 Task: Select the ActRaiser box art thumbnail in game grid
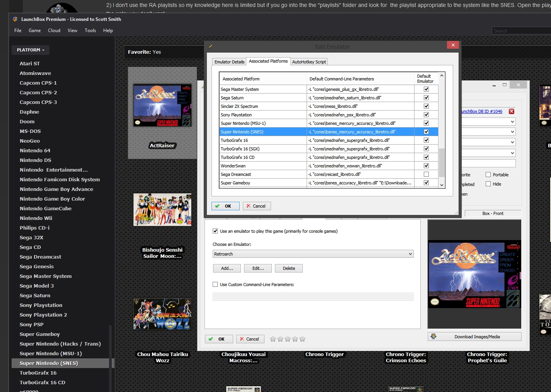click(162, 105)
